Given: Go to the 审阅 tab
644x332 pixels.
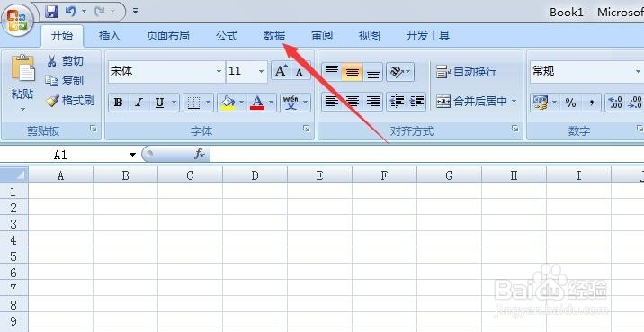Looking at the screenshot, I should click(x=322, y=36).
